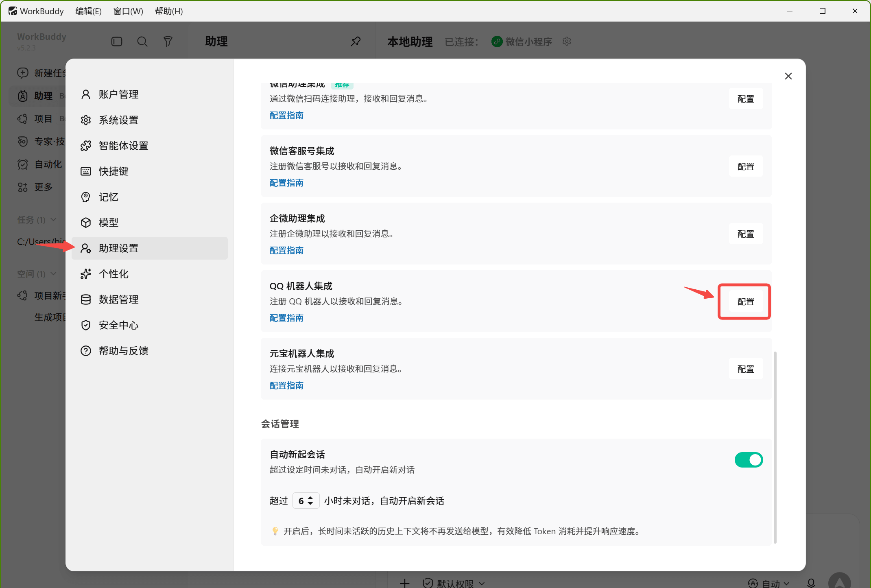Open the 编辑(E) menu
Screen dimensions: 871x588
88,11
